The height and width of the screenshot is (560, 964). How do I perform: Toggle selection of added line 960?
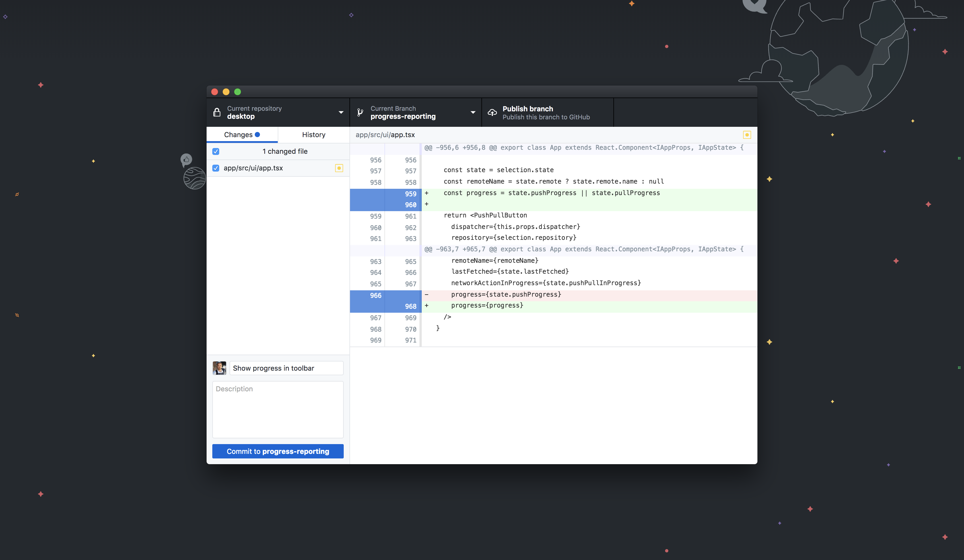click(386, 205)
